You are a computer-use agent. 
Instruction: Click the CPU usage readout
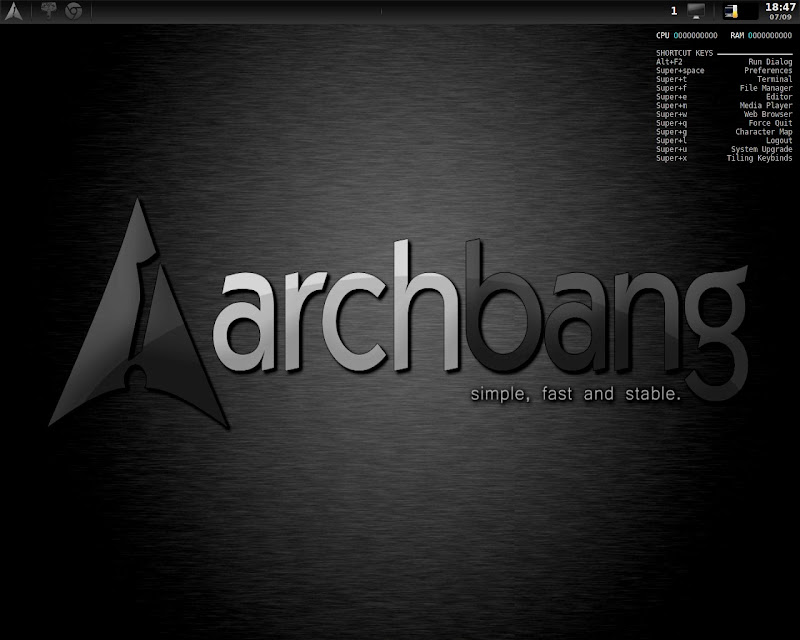click(687, 35)
